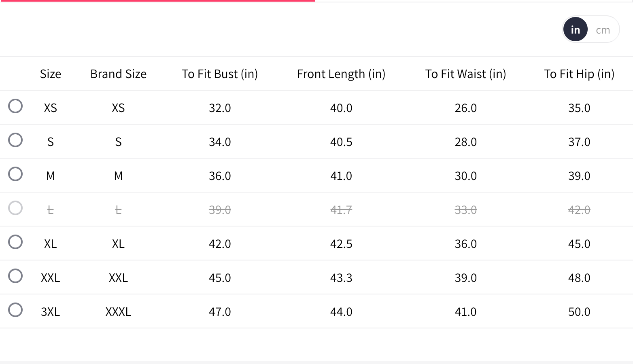The width and height of the screenshot is (633, 364).
Task: Click the To Fit Hip column header
Action: 579,74
